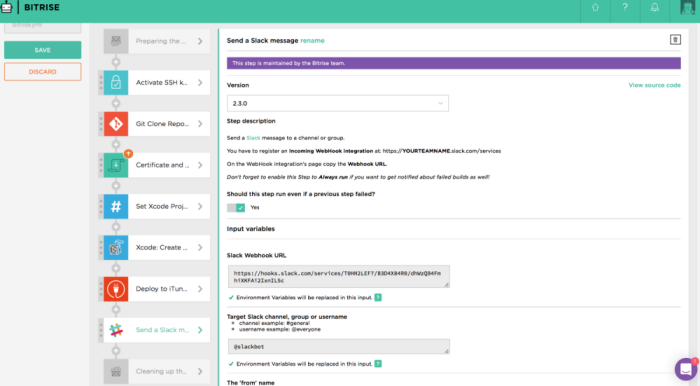Screen dimensions: 700x386
Task: Click the Cleaning up step icon
Action: point(116,371)
